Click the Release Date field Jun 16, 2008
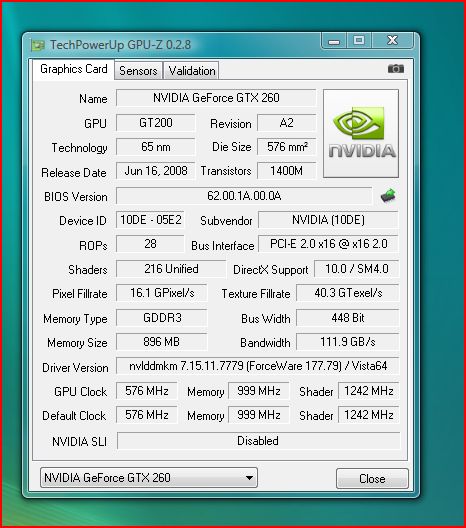The width and height of the screenshot is (466, 528). coord(156,171)
